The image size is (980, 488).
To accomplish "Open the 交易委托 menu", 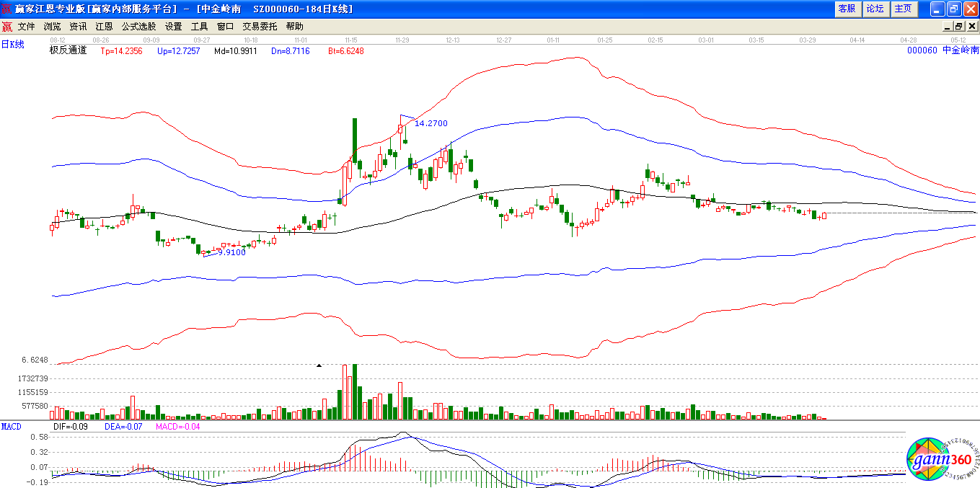I will pos(260,26).
